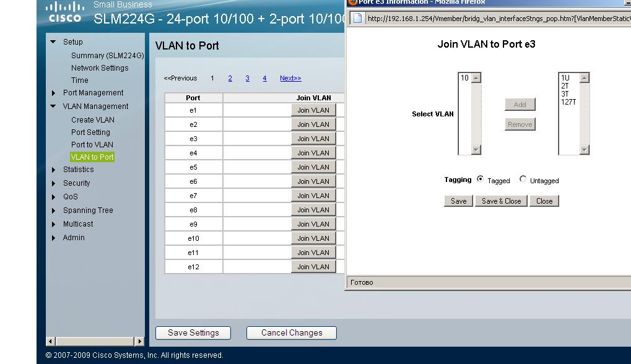Collapse the Setup menu section
This screenshot has height=364, width=631.
[x=53, y=42]
